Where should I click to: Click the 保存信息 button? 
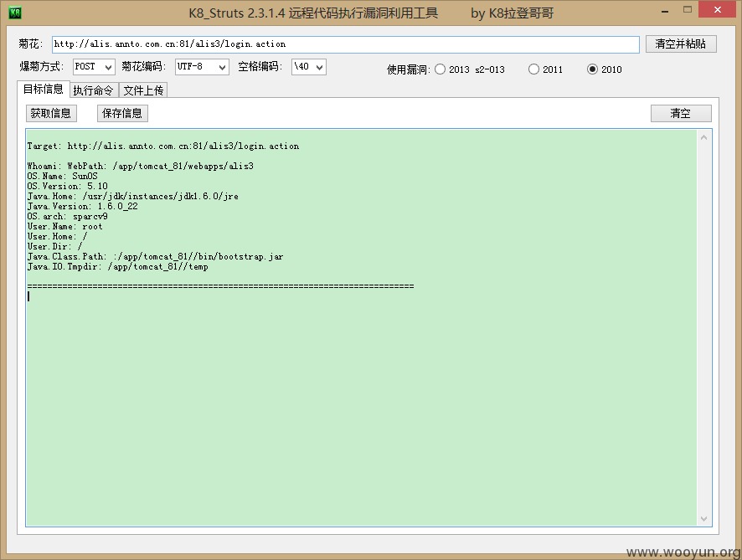[x=122, y=113]
